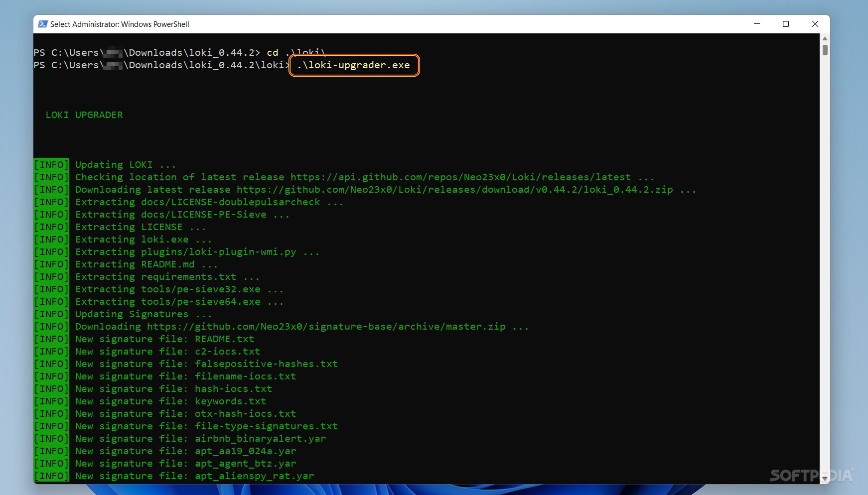Click the [INFO] tag beside 'Updating Signatures'
This screenshot has height=495, width=868.
(x=51, y=314)
